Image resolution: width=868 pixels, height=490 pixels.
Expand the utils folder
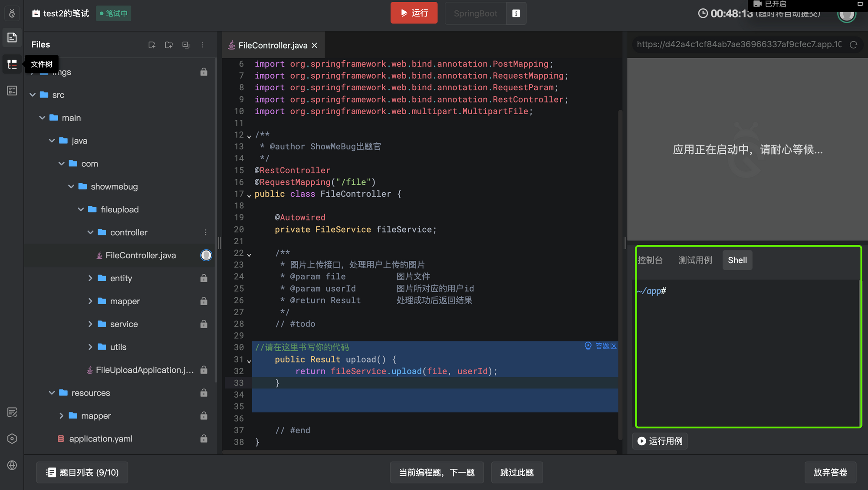(90, 347)
